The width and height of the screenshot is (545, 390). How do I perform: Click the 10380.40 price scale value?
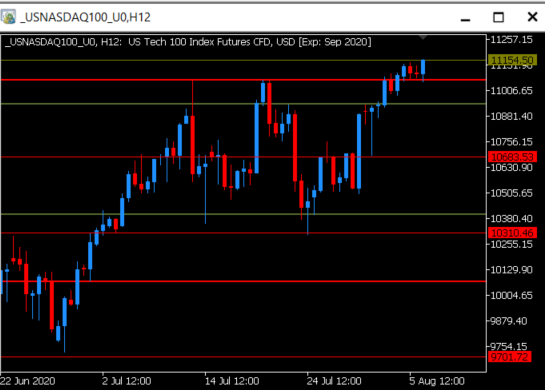coord(511,219)
